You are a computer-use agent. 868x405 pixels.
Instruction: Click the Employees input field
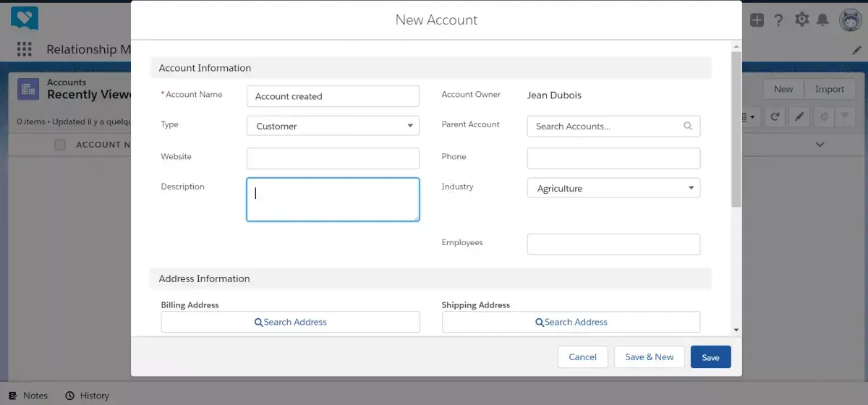coord(613,244)
